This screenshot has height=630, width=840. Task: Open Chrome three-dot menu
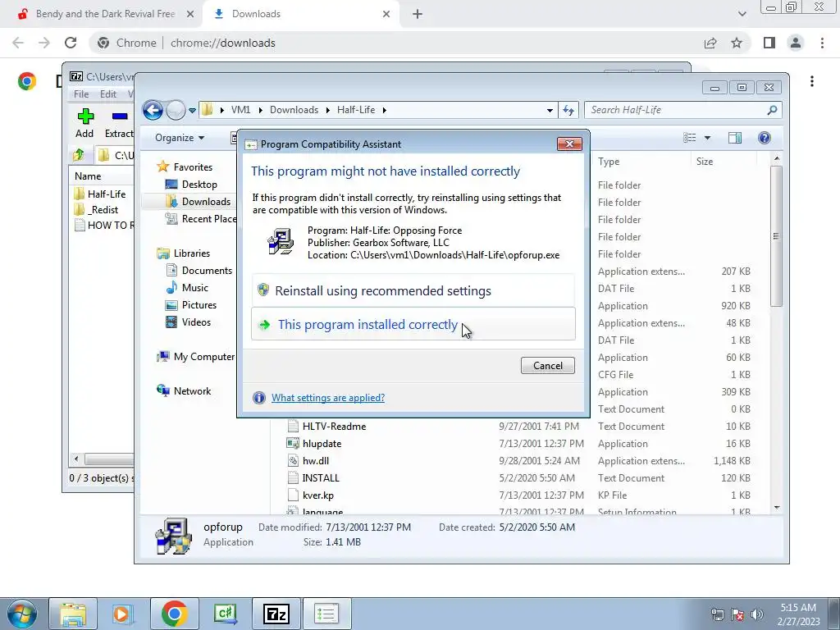tap(822, 43)
